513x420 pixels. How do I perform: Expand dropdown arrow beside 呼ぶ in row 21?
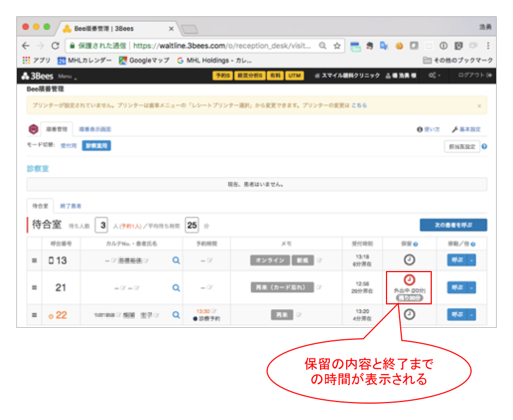[x=472, y=287]
